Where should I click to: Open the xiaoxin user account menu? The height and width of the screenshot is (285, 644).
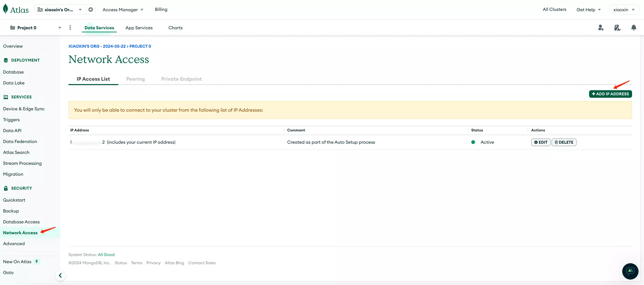pos(624,10)
